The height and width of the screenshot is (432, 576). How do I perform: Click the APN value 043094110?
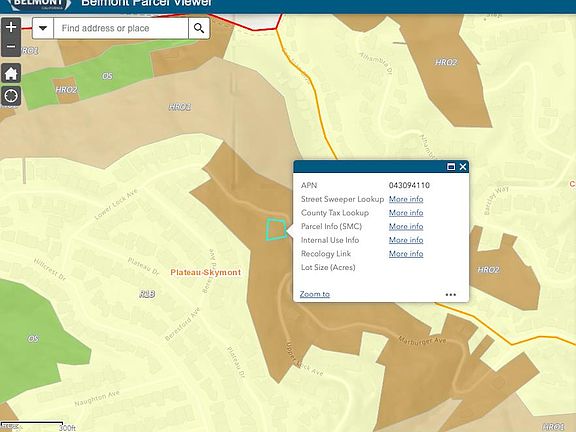pyautogui.click(x=409, y=185)
